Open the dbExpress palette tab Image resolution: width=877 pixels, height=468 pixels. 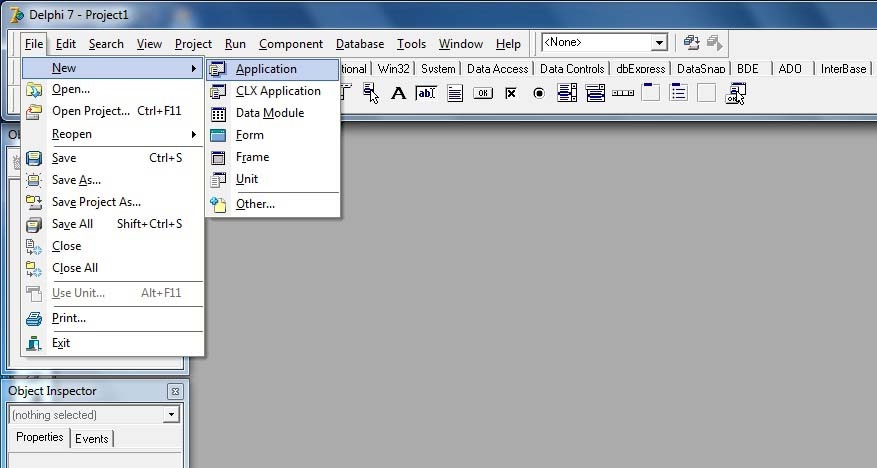(640, 69)
